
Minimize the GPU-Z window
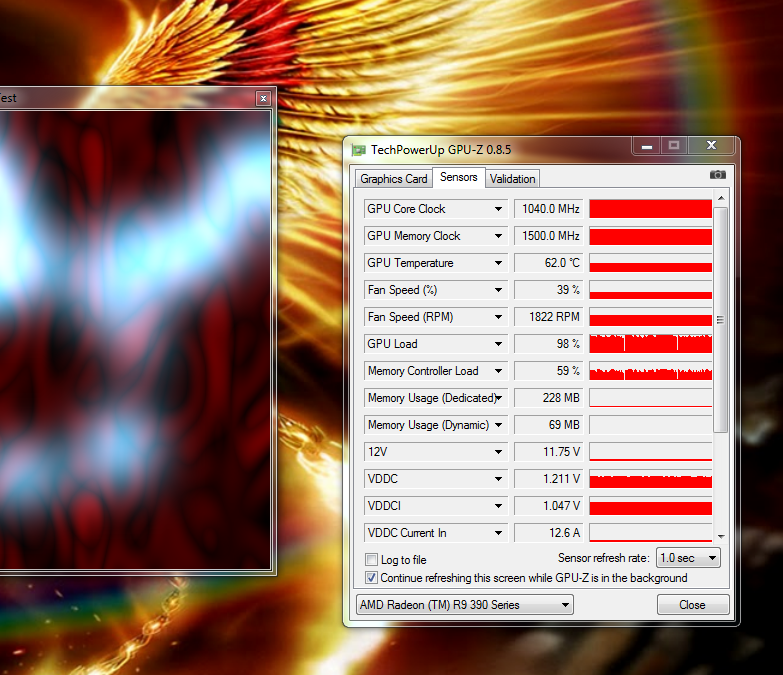pyautogui.click(x=647, y=146)
